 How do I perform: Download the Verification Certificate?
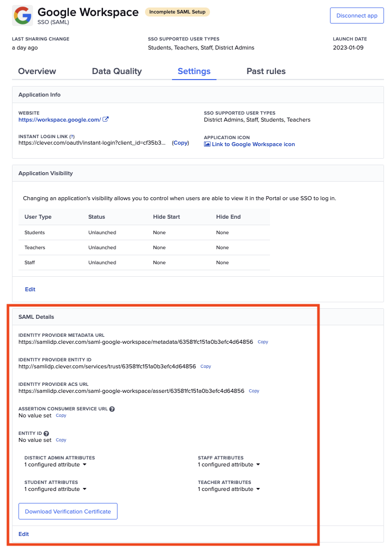pyautogui.click(x=67, y=511)
